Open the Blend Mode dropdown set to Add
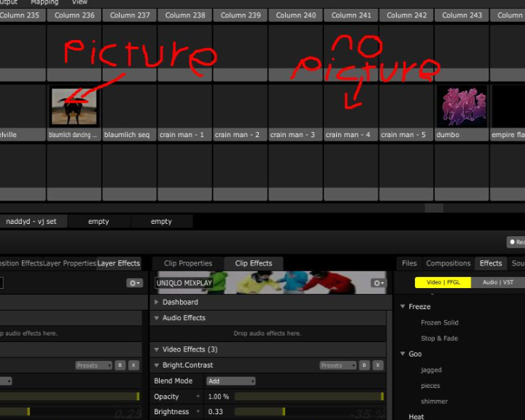The height and width of the screenshot is (420, 525). tap(231, 381)
